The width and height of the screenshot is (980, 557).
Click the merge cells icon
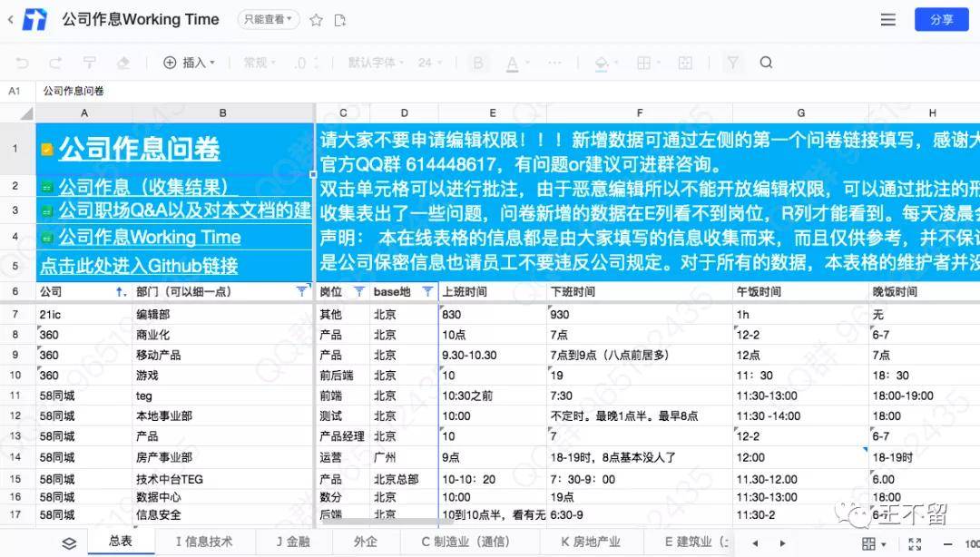pos(685,63)
